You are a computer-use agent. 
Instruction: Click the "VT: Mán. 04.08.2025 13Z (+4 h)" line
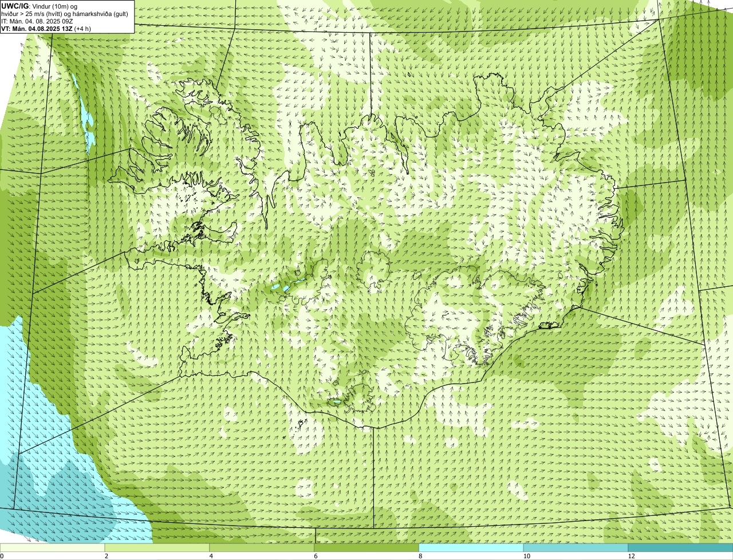pyautogui.click(x=46, y=29)
